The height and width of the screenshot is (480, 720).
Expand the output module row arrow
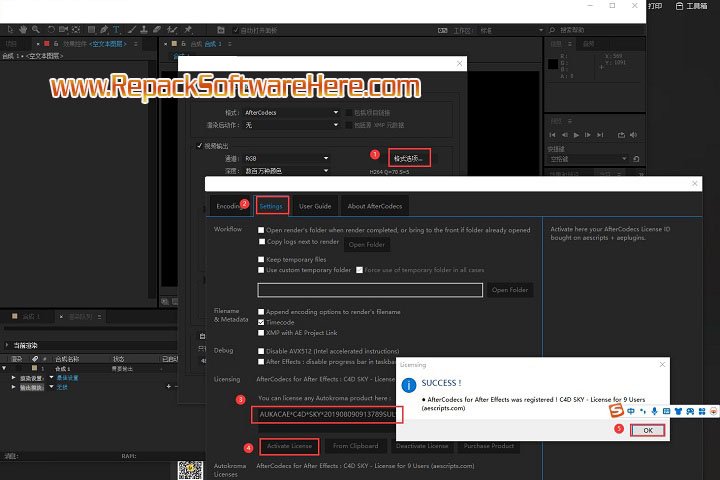click(13, 387)
